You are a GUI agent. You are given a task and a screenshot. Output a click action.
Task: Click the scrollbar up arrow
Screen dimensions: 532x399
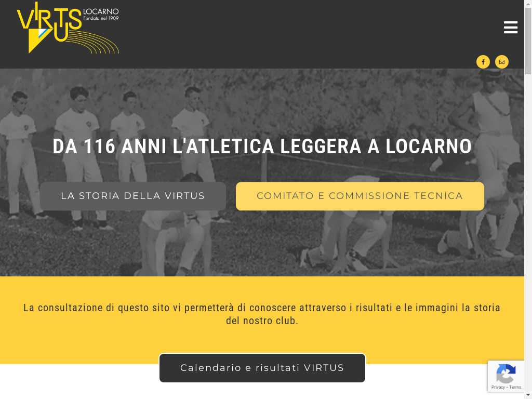point(528,3)
